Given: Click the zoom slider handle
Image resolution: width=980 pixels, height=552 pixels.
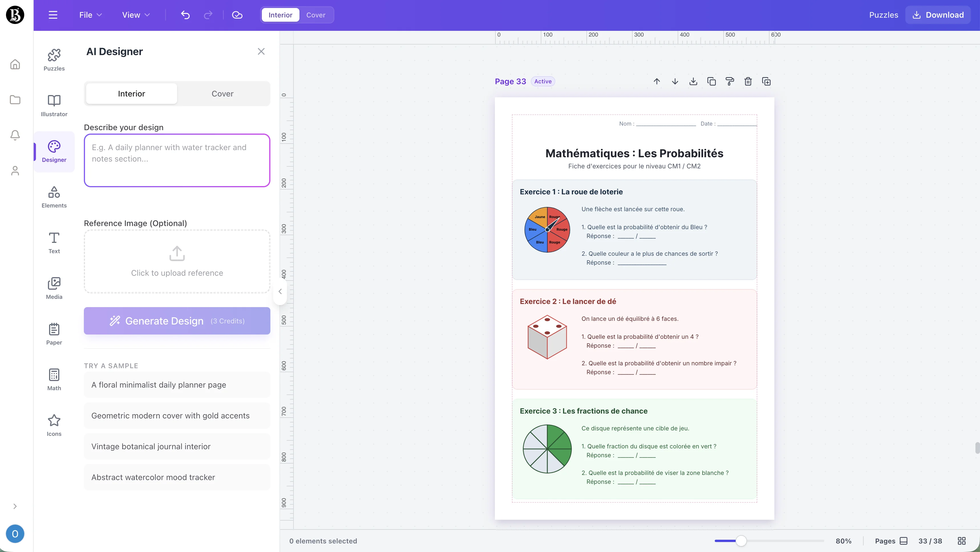Looking at the screenshot, I should pos(741,541).
